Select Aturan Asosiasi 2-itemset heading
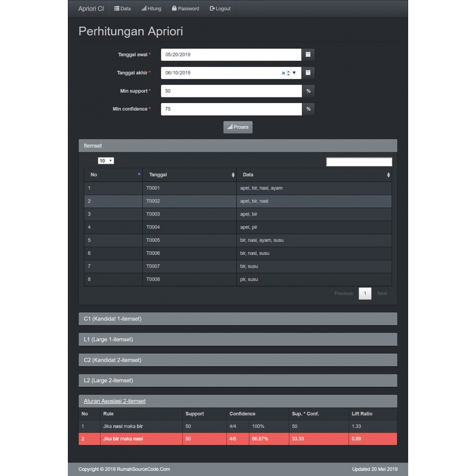 tap(114, 401)
